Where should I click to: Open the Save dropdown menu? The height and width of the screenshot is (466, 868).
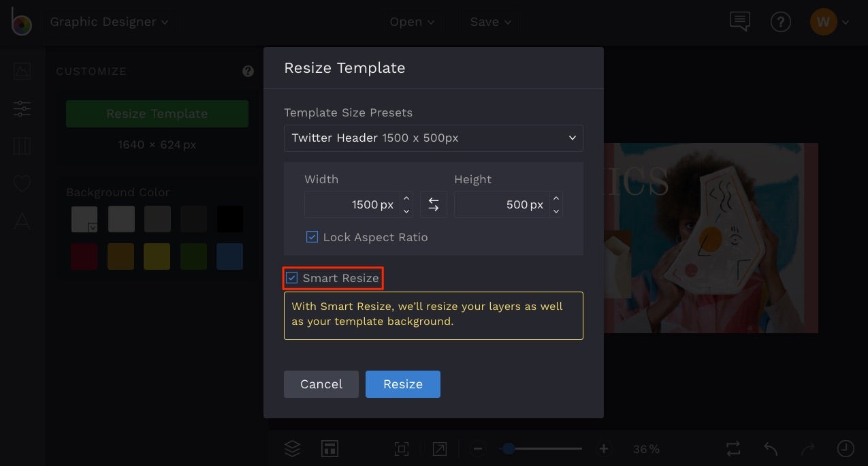tap(490, 21)
